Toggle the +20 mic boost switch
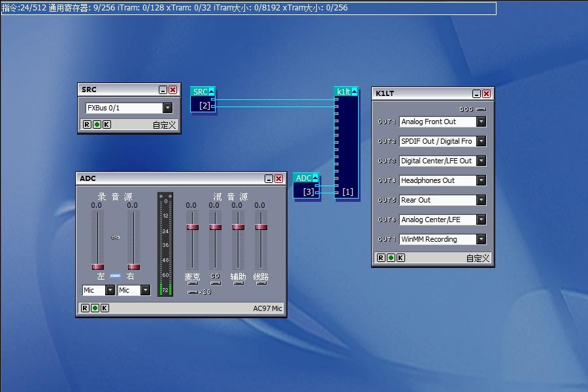588x392 pixels. click(193, 292)
